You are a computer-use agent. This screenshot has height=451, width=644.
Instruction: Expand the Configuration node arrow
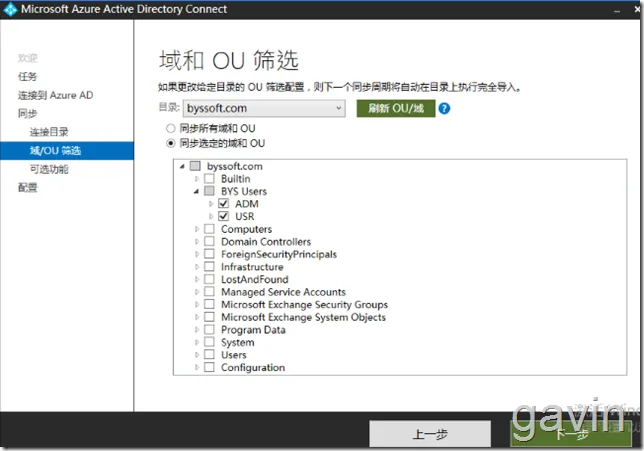pos(197,367)
